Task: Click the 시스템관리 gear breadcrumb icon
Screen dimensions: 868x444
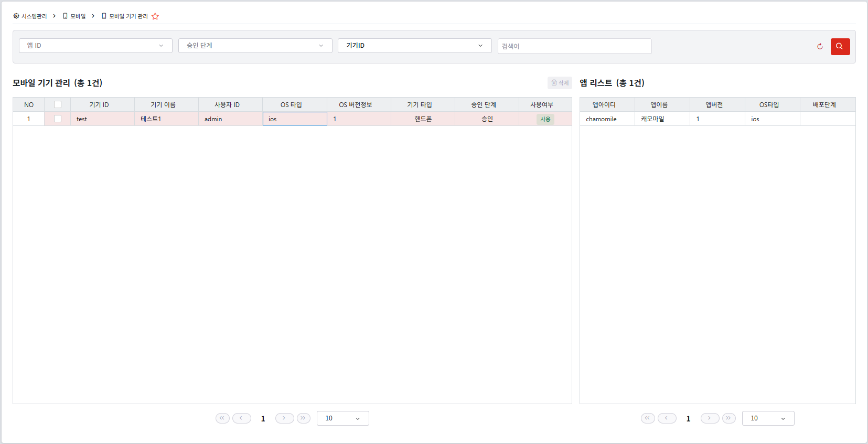Action: click(16, 16)
